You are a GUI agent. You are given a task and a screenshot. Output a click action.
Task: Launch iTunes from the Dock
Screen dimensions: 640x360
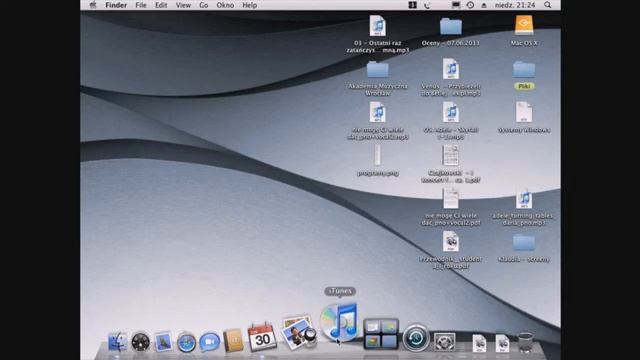(339, 322)
